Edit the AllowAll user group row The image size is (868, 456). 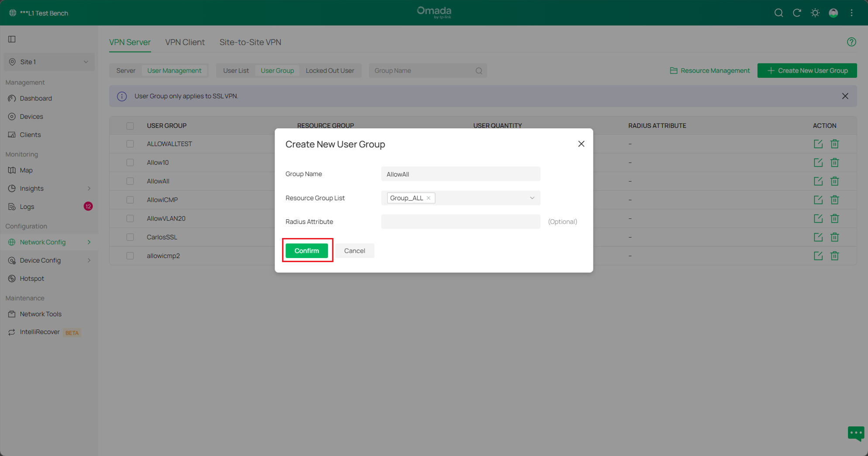click(818, 181)
